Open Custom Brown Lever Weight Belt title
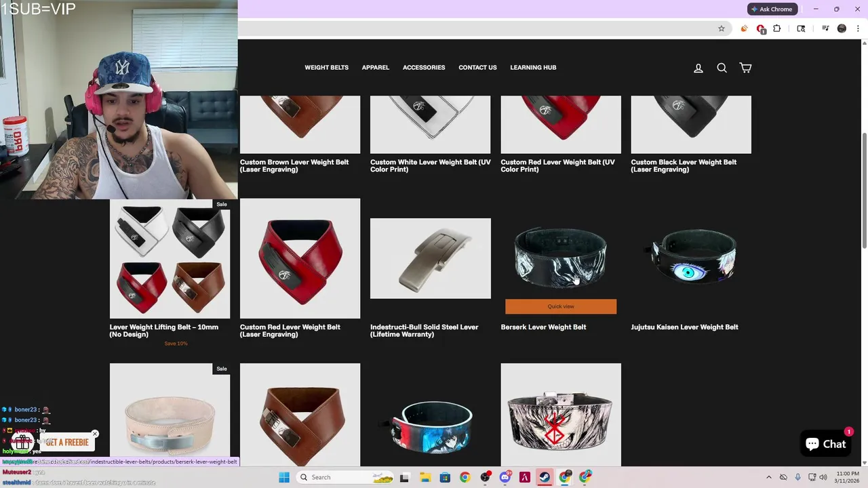 click(x=294, y=166)
